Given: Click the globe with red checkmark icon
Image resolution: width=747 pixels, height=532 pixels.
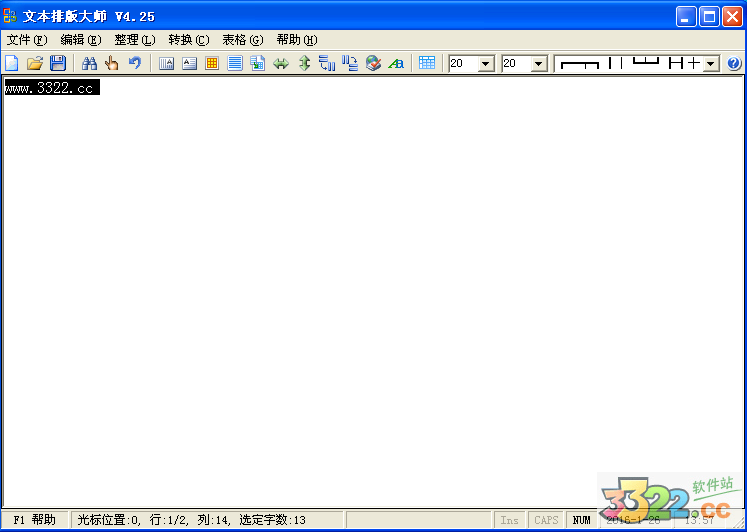Looking at the screenshot, I should [x=373, y=63].
